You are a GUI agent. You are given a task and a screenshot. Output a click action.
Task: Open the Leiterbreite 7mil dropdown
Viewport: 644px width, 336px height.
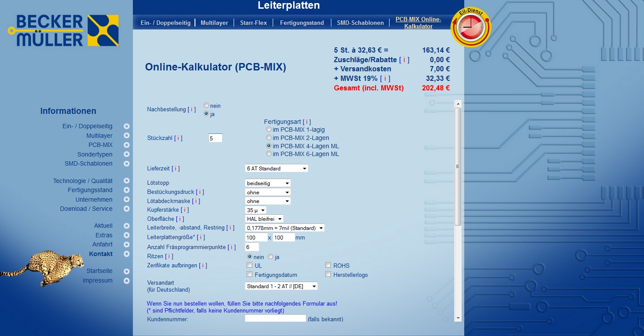click(285, 228)
